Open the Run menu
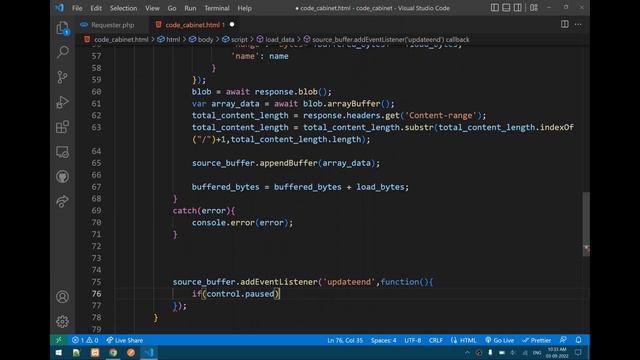Viewport: 640px width, 360px height. coord(190,8)
